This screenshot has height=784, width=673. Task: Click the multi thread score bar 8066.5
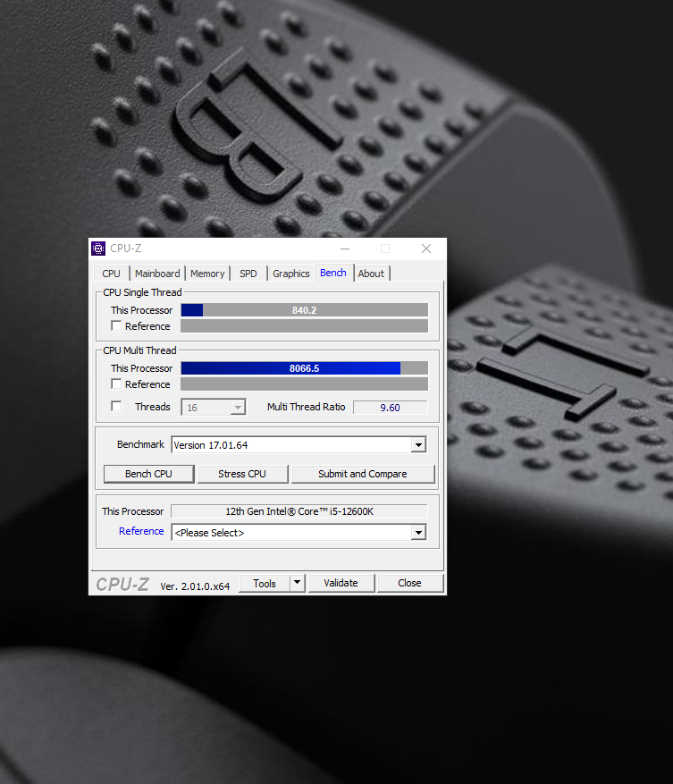coord(305,368)
